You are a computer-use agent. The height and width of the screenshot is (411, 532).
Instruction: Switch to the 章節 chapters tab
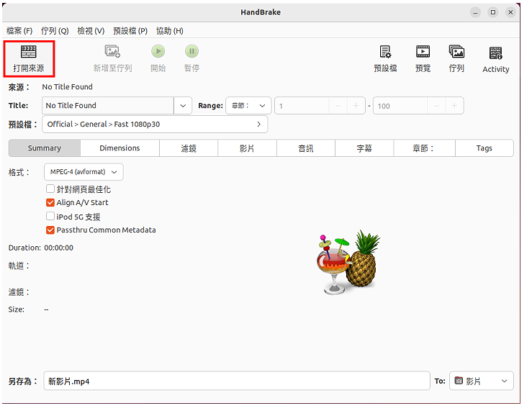click(x=424, y=148)
